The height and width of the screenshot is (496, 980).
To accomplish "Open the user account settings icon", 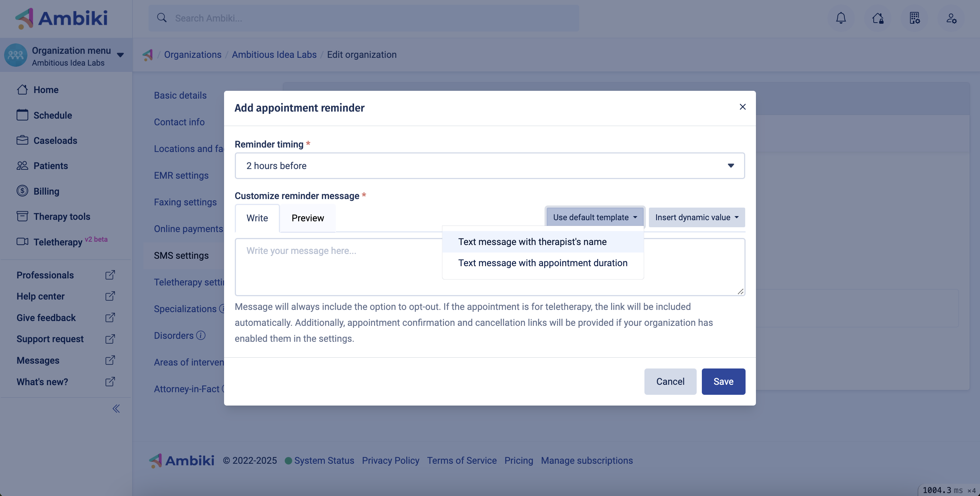I will [951, 18].
